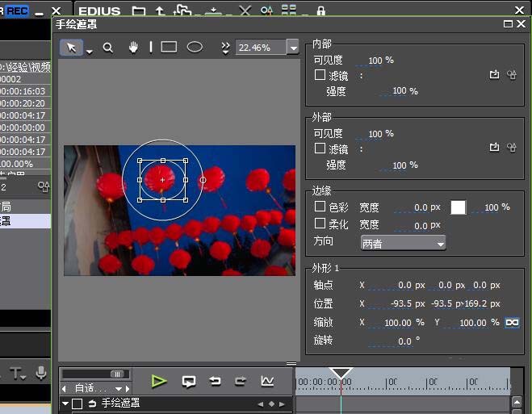Select the arrow selection tool
532x414 pixels.
[x=71, y=48]
